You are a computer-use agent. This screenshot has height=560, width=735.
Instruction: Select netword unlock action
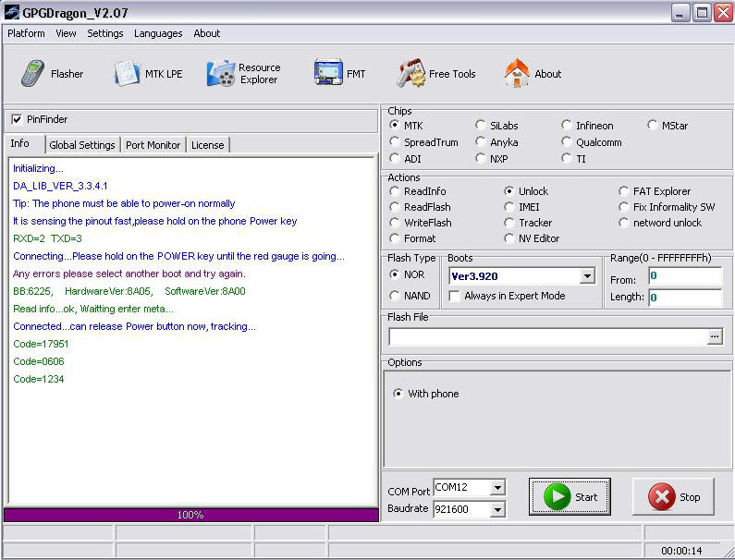(x=623, y=223)
